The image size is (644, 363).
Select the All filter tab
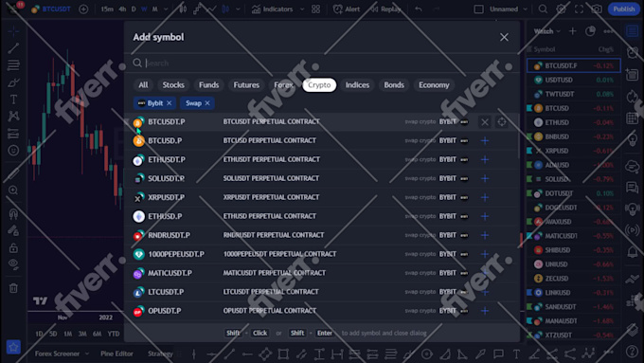click(143, 85)
